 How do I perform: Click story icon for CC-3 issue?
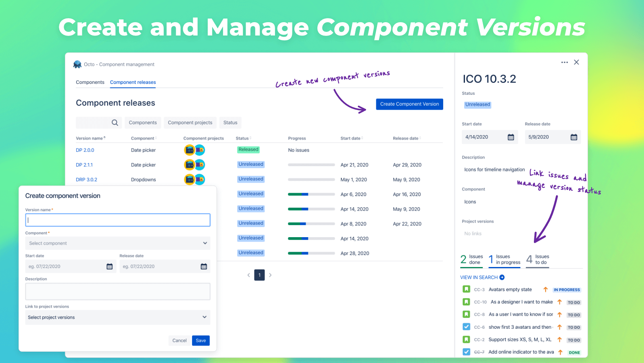pyautogui.click(x=467, y=289)
